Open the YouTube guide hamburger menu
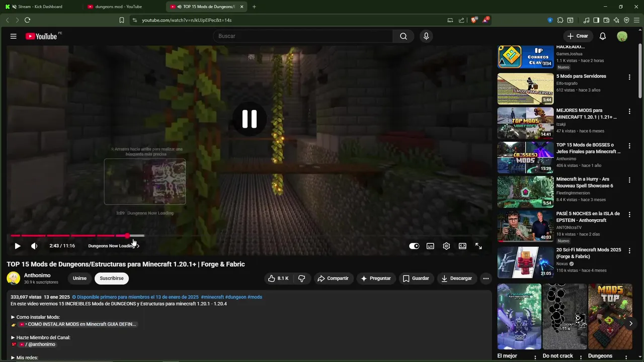Image resolution: width=644 pixels, height=362 pixels. 14,36
